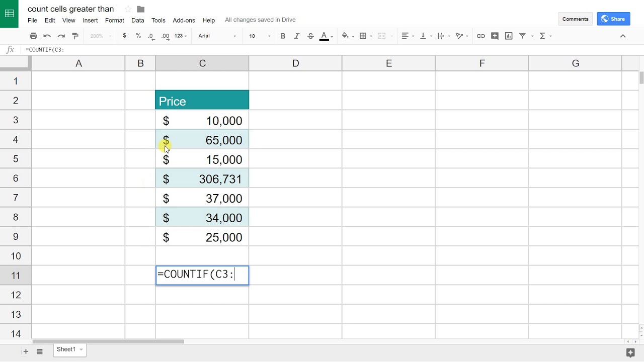This screenshot has width=644, height=362.
Task: Toggle strikethrough formatting
Action: pyautogui.click(x=310, y=36)
